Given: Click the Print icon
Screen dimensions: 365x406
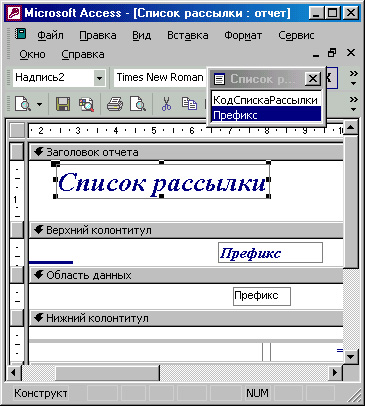Looking at the screenshot, I should click(115, 104).
